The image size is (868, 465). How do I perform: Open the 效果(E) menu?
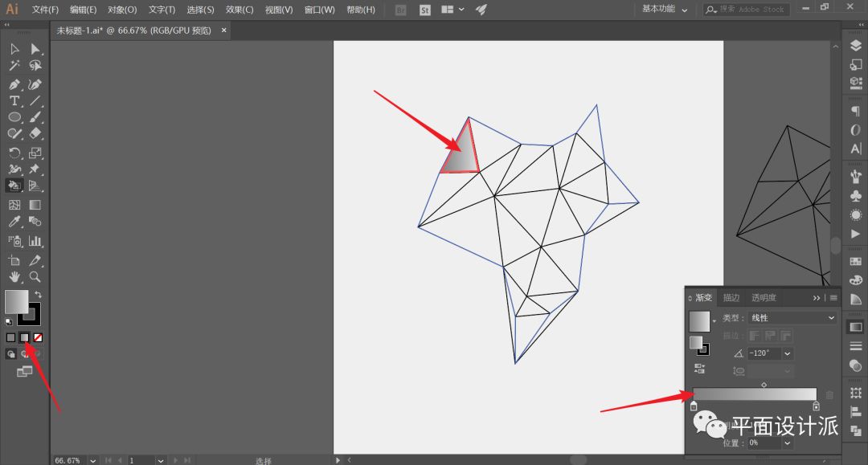[240, 10]
